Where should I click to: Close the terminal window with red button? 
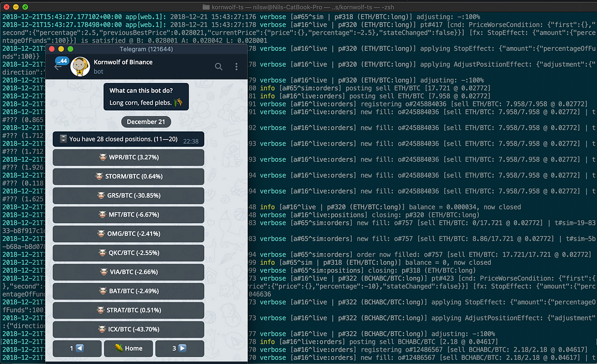[x=7, y=7]
